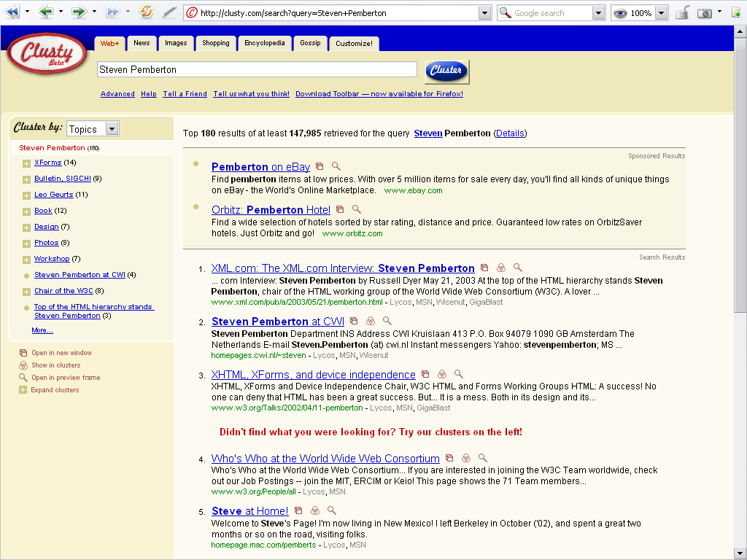
Task: Click preview magnifier next to Steve at Home
Action: pos(332,510)
